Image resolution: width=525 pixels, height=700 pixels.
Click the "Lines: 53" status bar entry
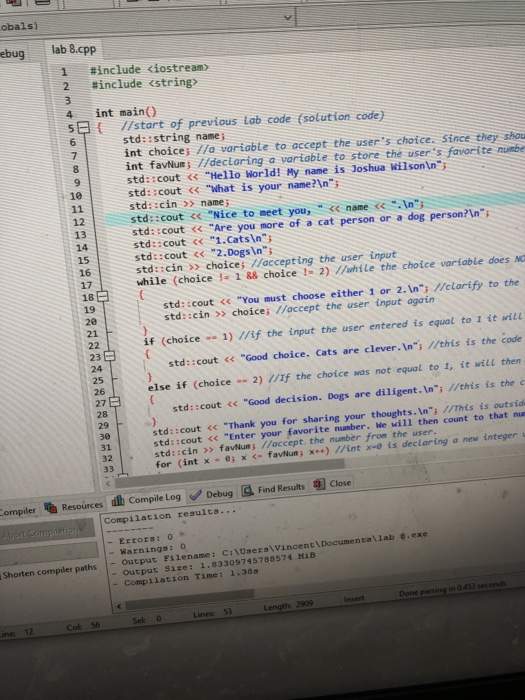coord(212,613)
